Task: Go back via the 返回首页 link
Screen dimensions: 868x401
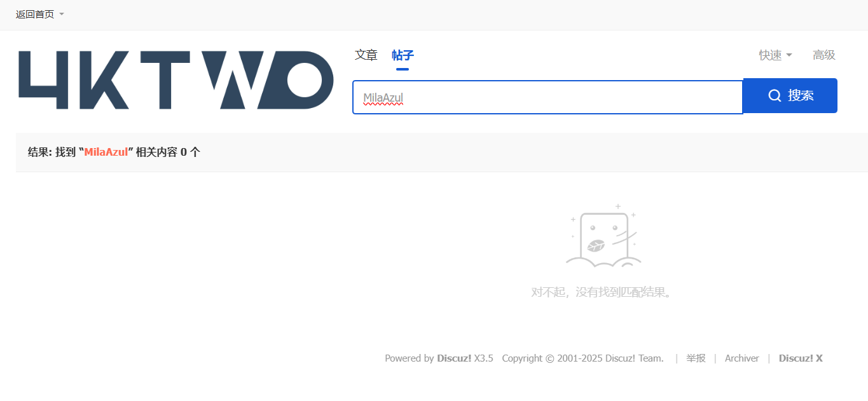Action: (x=35, y=14)
